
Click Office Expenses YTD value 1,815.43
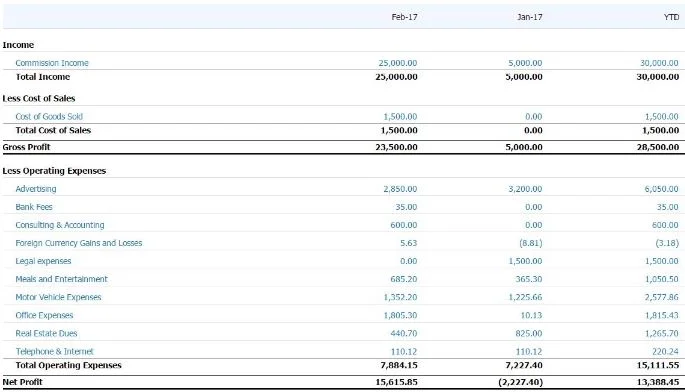(661, 315)
